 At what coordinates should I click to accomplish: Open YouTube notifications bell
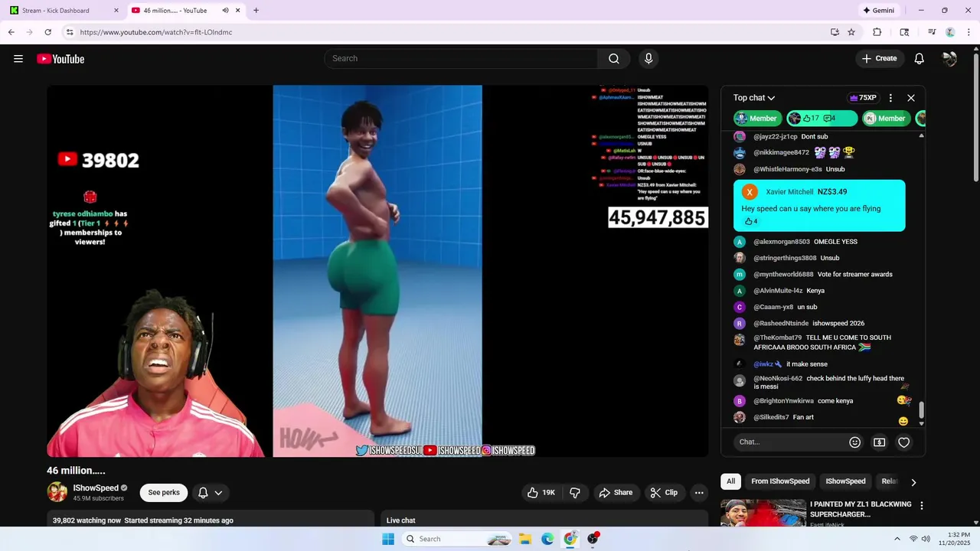(920, 59)
